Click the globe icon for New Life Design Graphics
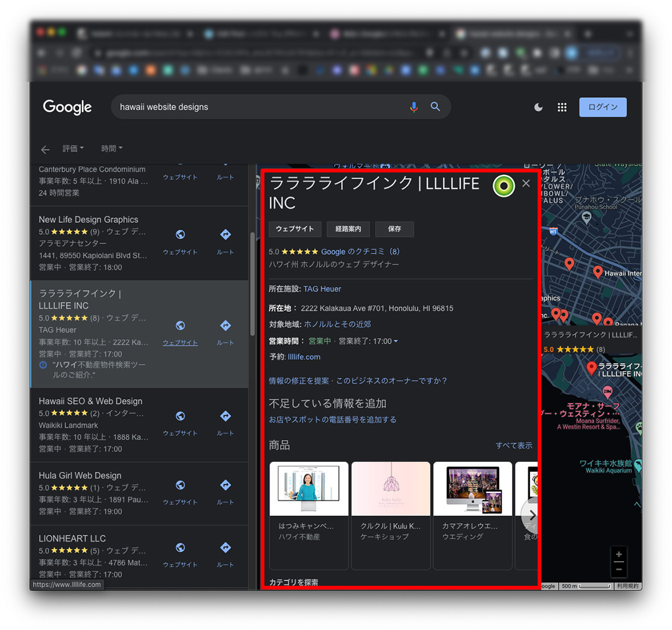This screenshot has width=672, height=630. pyautogui.click(x=180, y=234)
